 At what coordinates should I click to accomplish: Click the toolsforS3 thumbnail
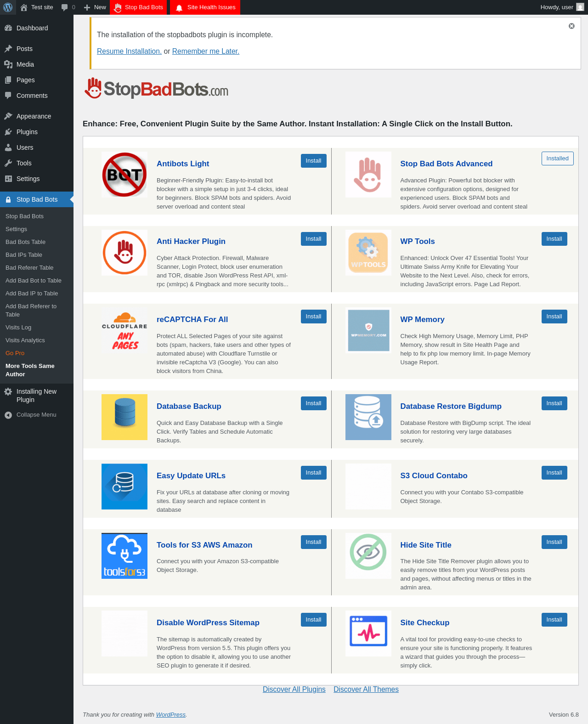point(124,556)
